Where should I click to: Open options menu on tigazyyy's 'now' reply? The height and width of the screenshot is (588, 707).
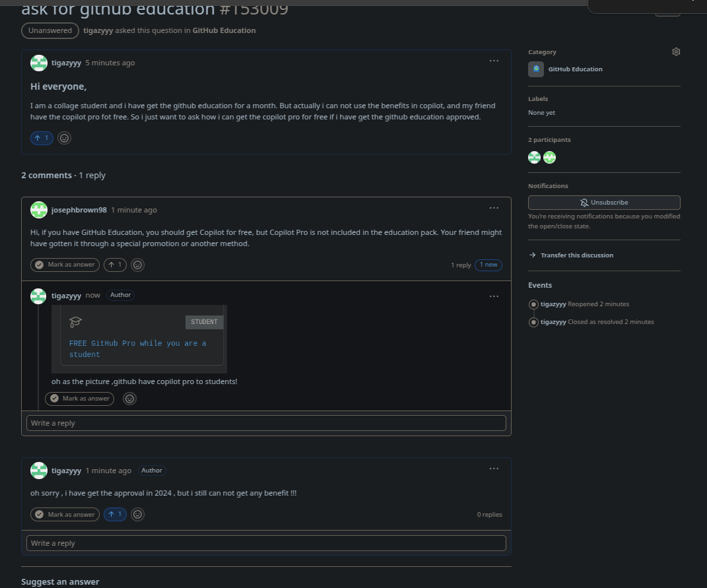[494, 296]
